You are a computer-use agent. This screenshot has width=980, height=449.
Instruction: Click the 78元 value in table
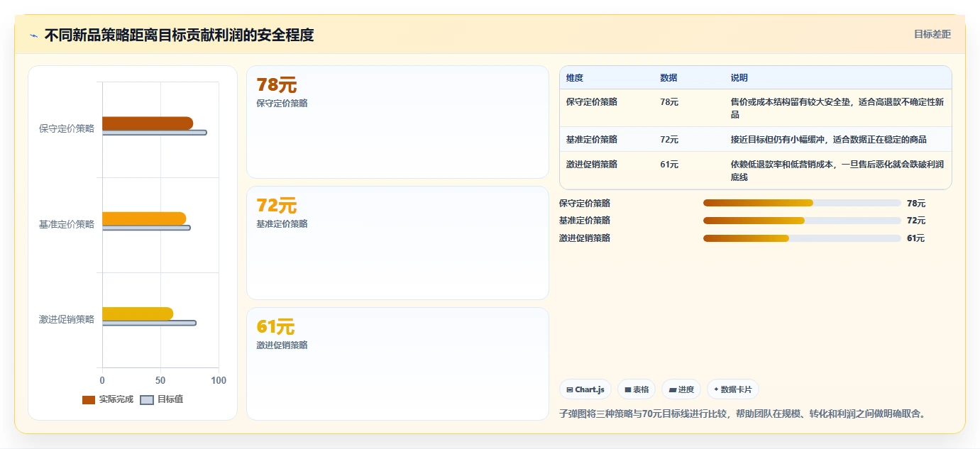coord(669,102)
